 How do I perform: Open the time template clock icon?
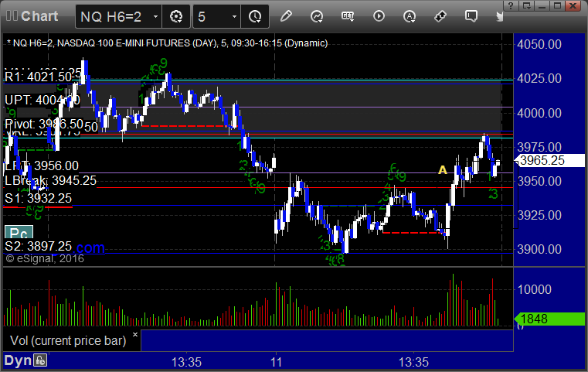[x=255, y=16]
